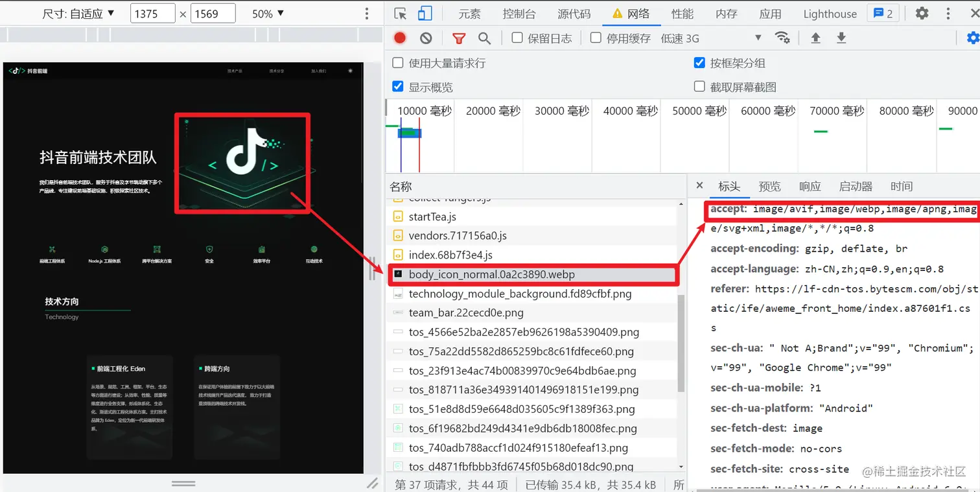Click the 技术产品 nav link
This screenshot has width=980, height=492.
point(235,71)
